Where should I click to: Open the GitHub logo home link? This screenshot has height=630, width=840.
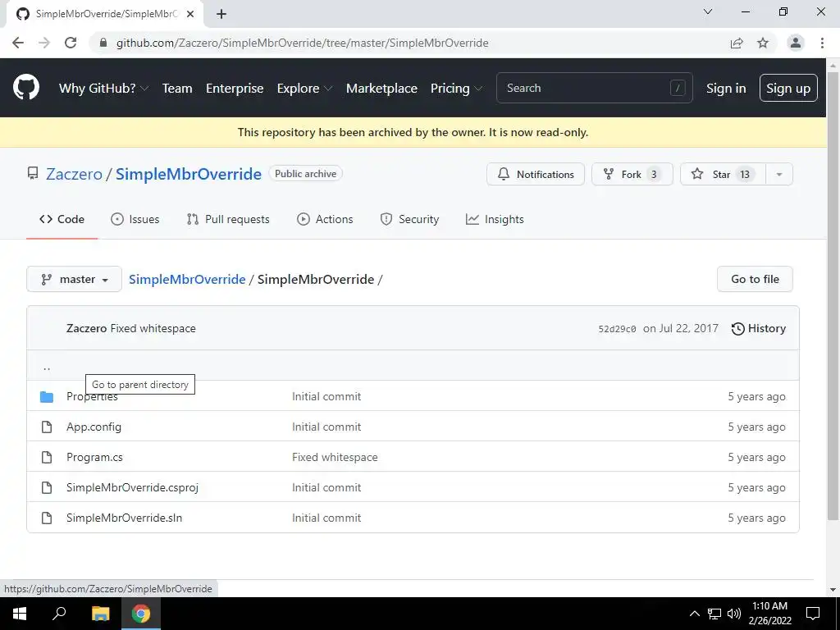[x=25, y=88]
